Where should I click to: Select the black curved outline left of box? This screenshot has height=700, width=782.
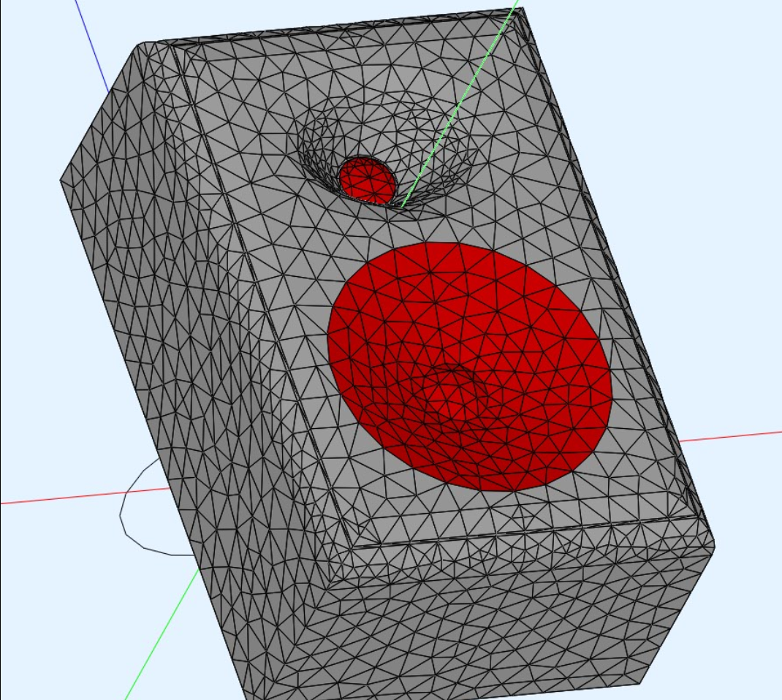(x=126, y=511)
